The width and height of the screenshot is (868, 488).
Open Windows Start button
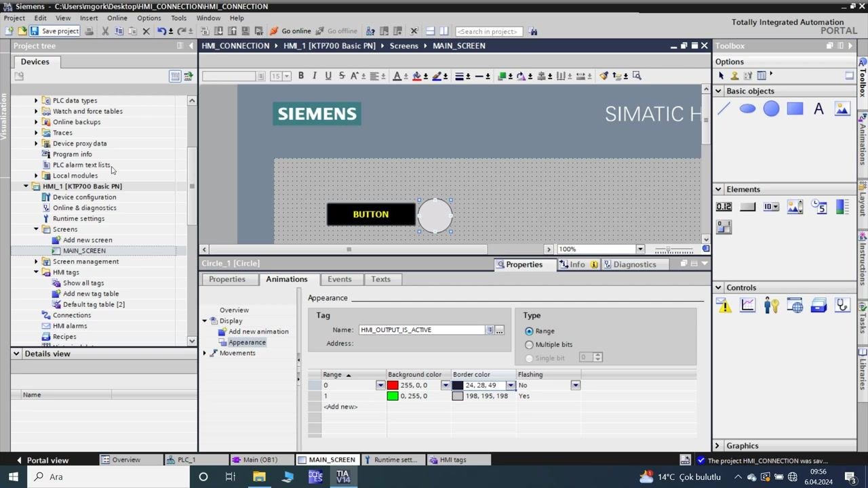tap(13, 476)
